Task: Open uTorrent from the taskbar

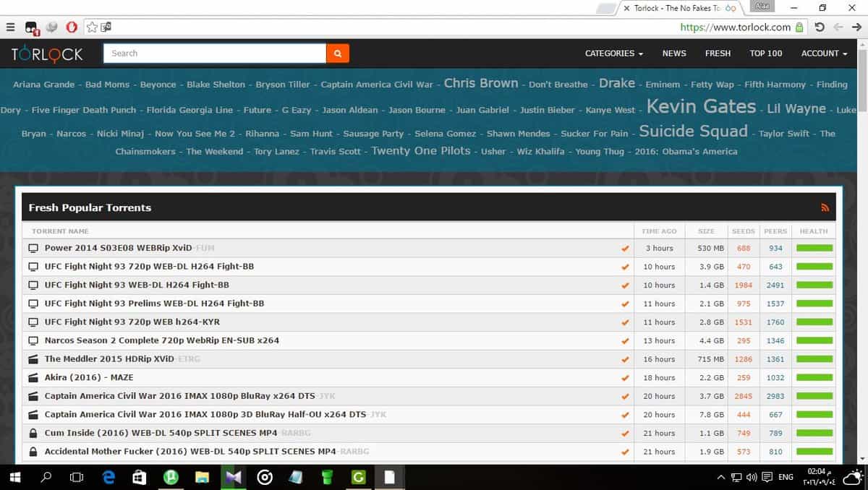Action: pyautogui.click(x=171, y=477)
